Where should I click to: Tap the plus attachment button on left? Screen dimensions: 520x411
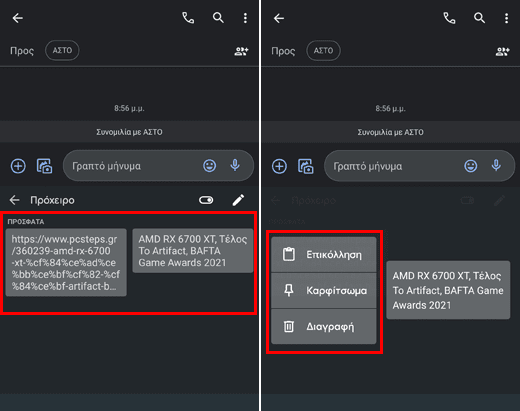coord(18,166)
